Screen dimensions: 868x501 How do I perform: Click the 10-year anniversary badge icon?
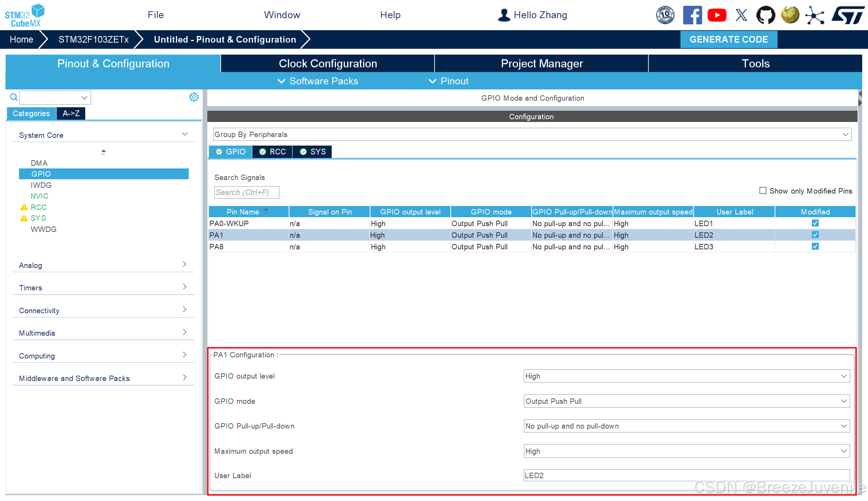pos(665,15)
